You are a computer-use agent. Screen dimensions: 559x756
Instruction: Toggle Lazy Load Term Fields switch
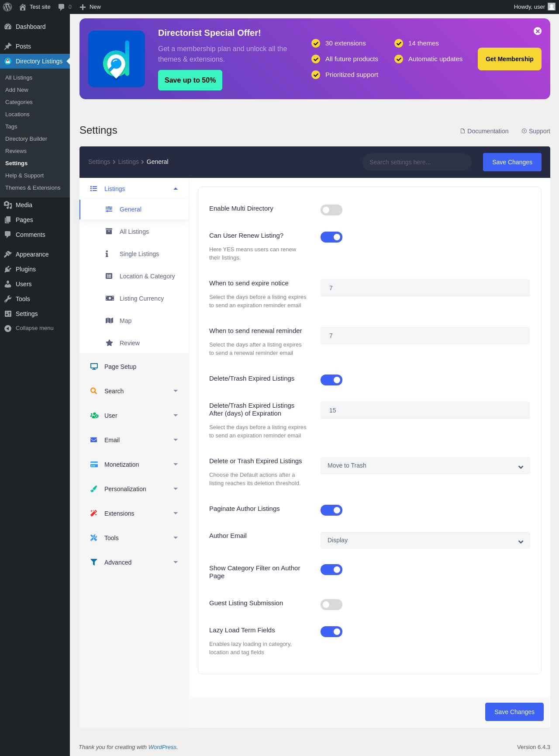point(331,632)
